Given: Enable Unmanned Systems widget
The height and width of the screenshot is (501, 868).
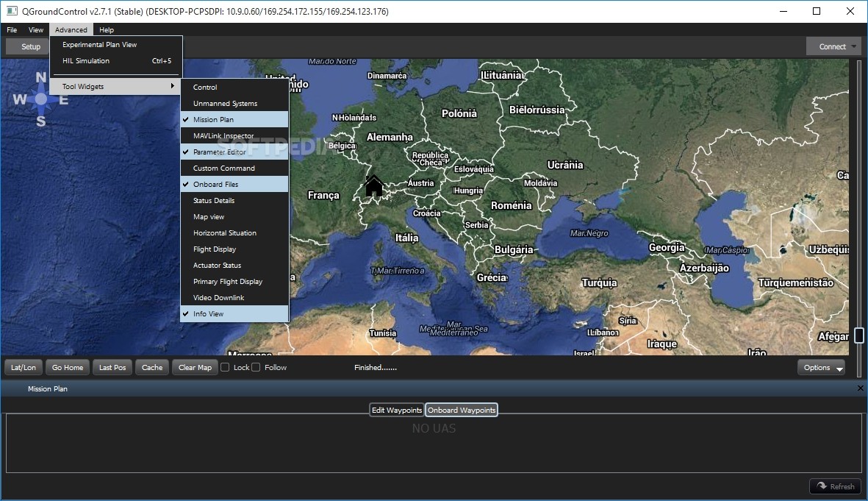Looking at the screenshot, I should point(234,103).
